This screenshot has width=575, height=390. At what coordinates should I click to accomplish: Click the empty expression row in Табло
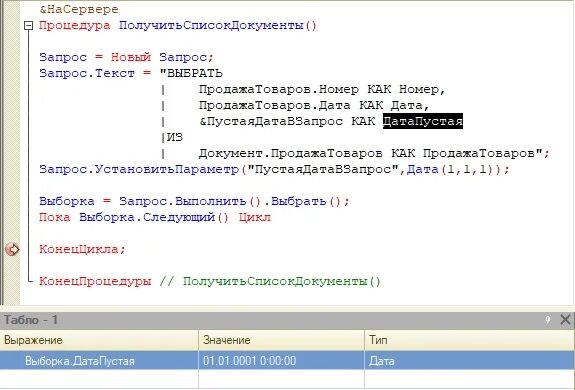[99, 379]
